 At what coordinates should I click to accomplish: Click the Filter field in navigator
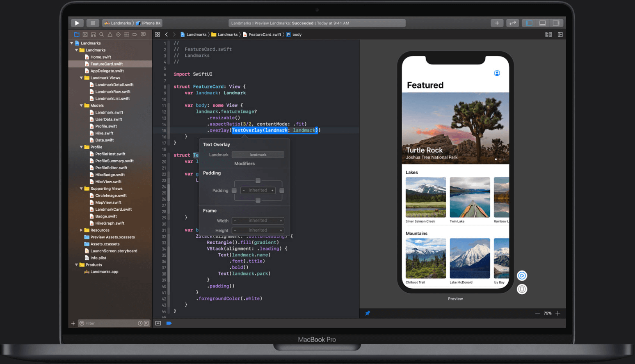tap(109, 323)
